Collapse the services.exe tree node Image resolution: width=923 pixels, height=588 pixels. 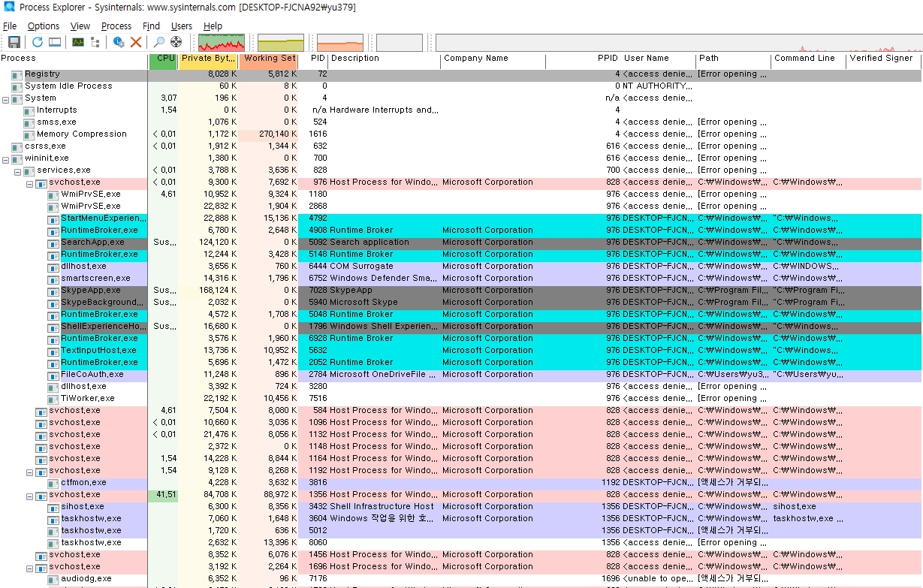pos(18,170)
